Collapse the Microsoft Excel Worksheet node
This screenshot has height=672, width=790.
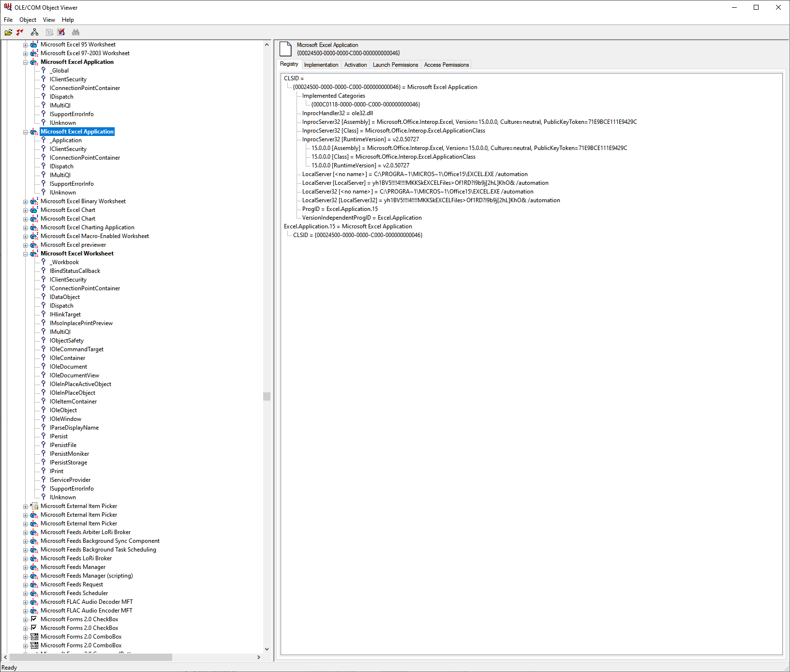coord(26,254)
